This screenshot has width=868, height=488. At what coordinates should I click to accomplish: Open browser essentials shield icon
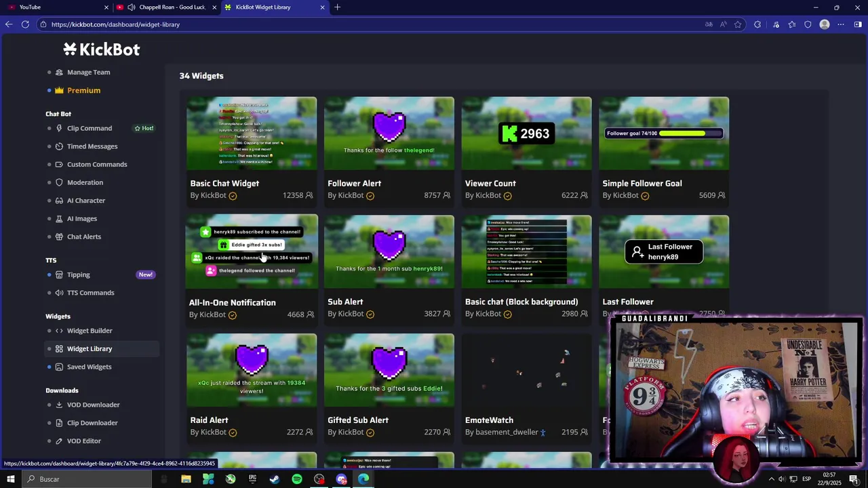tap(808, 24)
